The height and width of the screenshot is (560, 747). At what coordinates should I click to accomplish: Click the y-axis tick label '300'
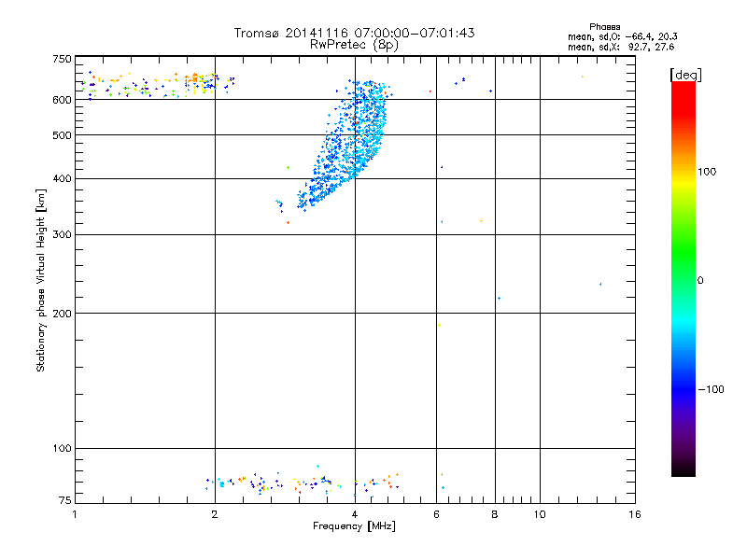[62, 235]
